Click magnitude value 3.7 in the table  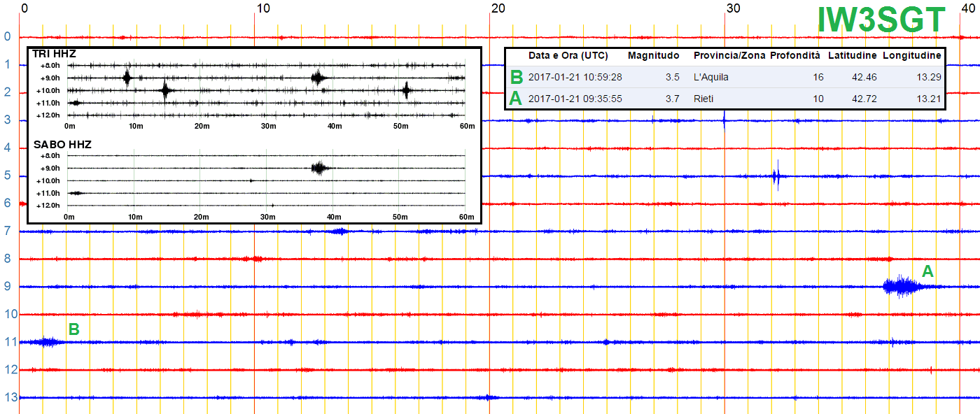(x=672, y=99)
